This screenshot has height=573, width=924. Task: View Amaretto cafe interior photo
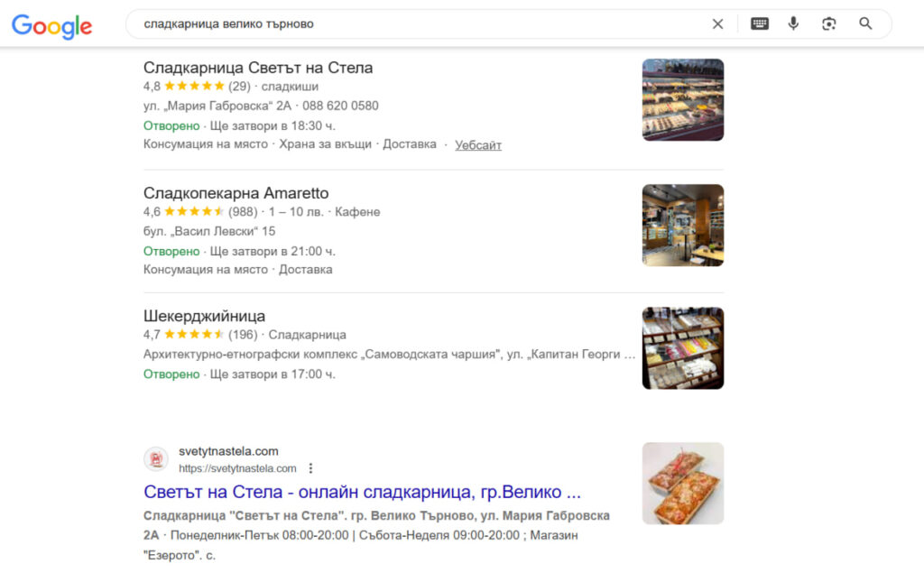pos(683,226)
